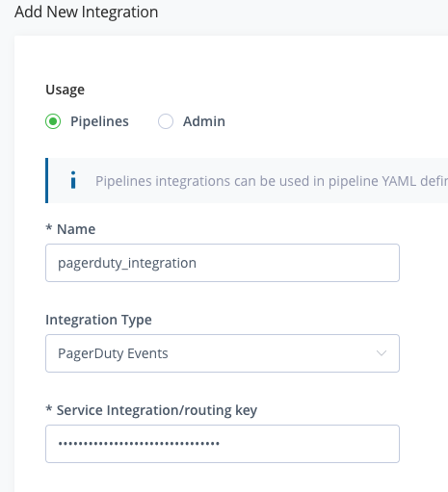Click the "Service Integration/routing key" label
Screen dimensions: 448x492
[157, 410]
